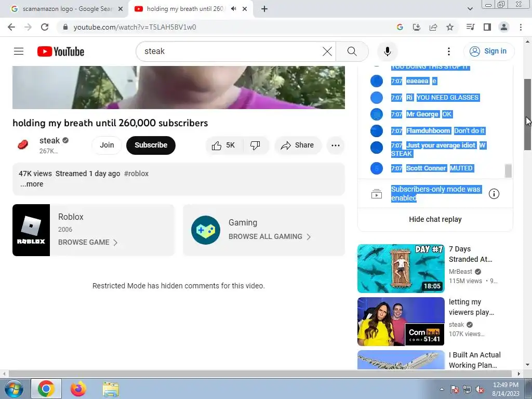Open Gaming controller icon
This screenshot has height=399, width=532.
point(206,230)
